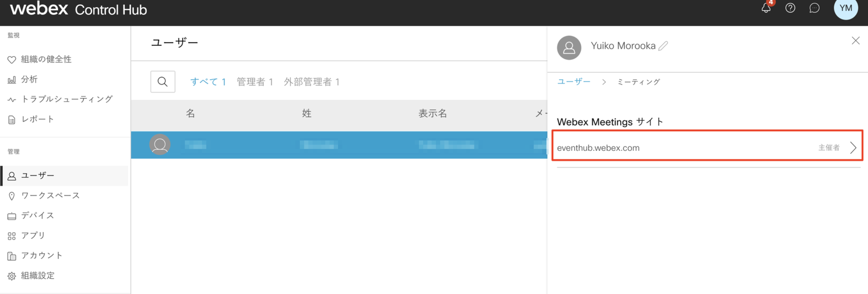868x294 pixels.
Task: Click the 監視 section label
Action: [x=13, y=35]
